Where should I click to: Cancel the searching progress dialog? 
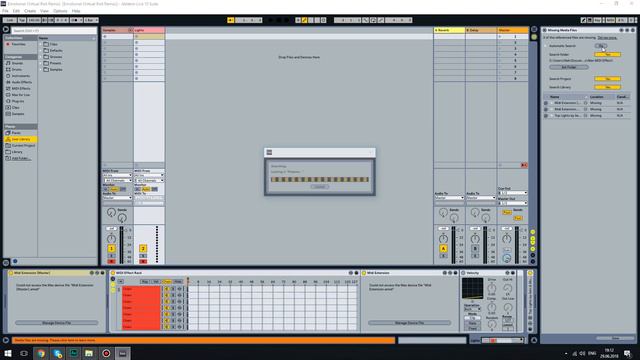pos(320,187)
